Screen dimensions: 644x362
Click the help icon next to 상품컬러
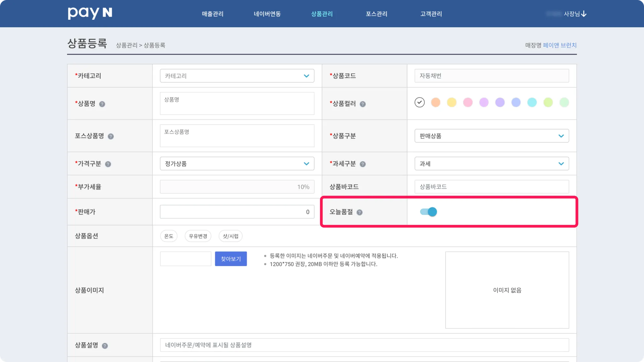point(363,104)
